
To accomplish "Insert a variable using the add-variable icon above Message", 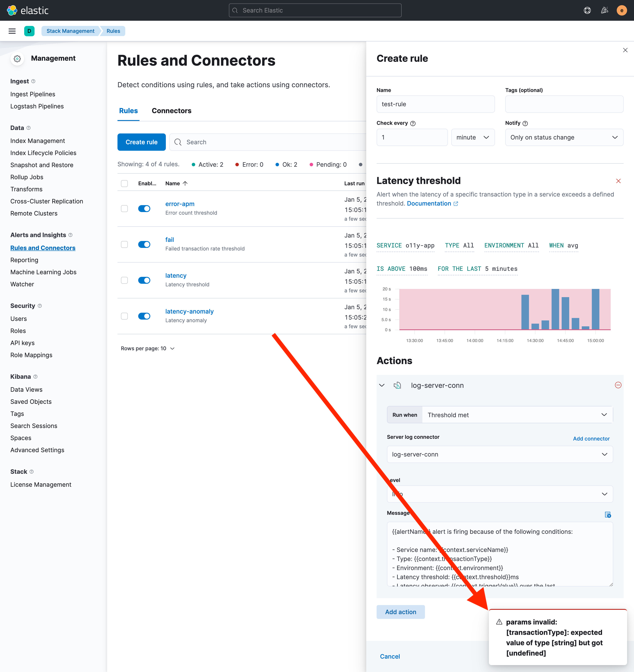I will (608, 515).
